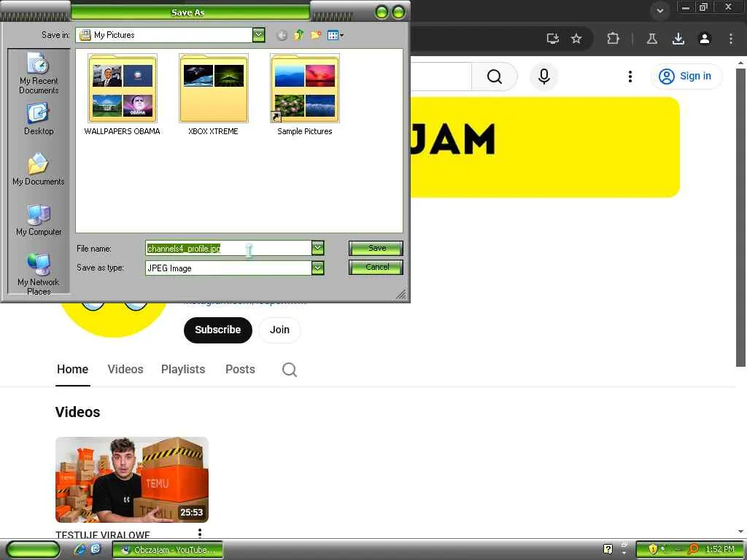Image resolution: width=747 pixels, height=560 pixels.
Task: Go up one folder level in Save As
Action: click(298, 35)
